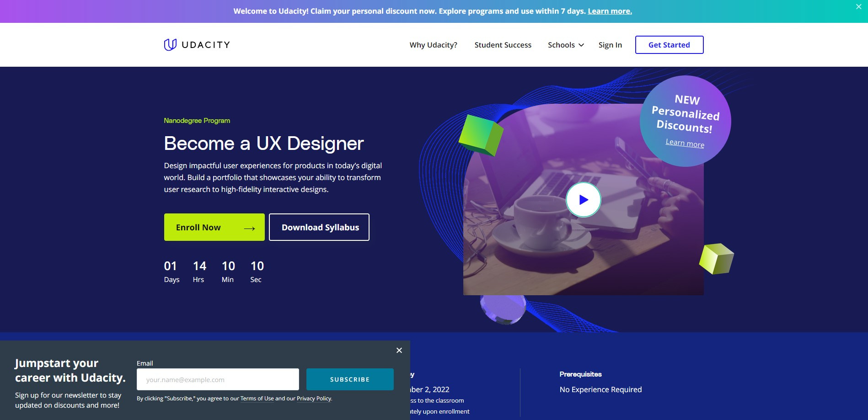
Task: Click No Experience Required text
Action: click(600, 389)
